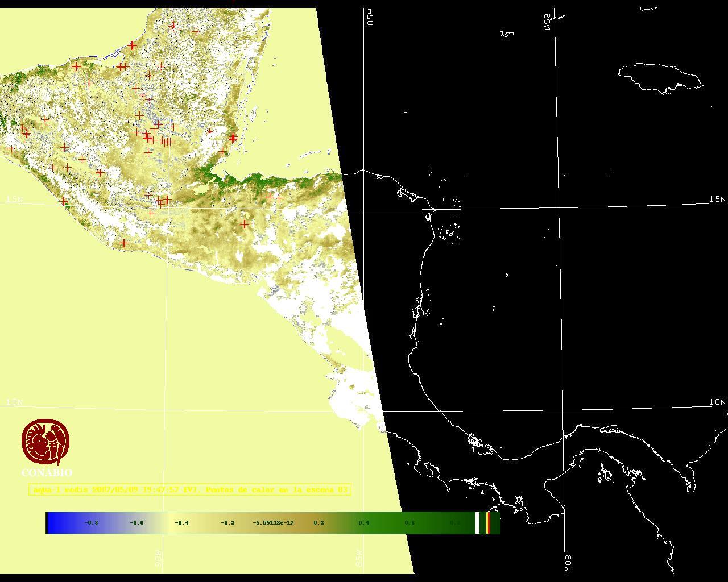Screen dimensions: 728x582
Task: Click the 0.2 value on the color scale
Action: pyautogui.click(x=318, y=522)
